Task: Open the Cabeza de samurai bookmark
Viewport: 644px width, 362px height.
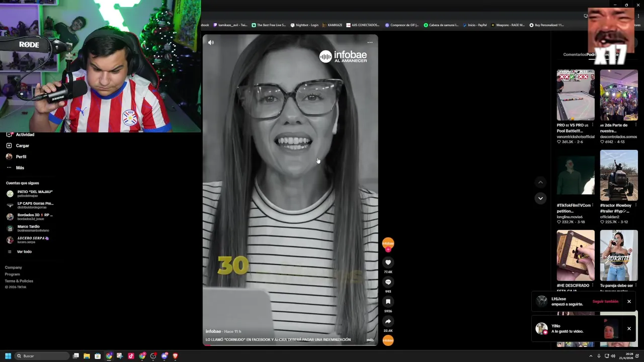Action: 441,25
